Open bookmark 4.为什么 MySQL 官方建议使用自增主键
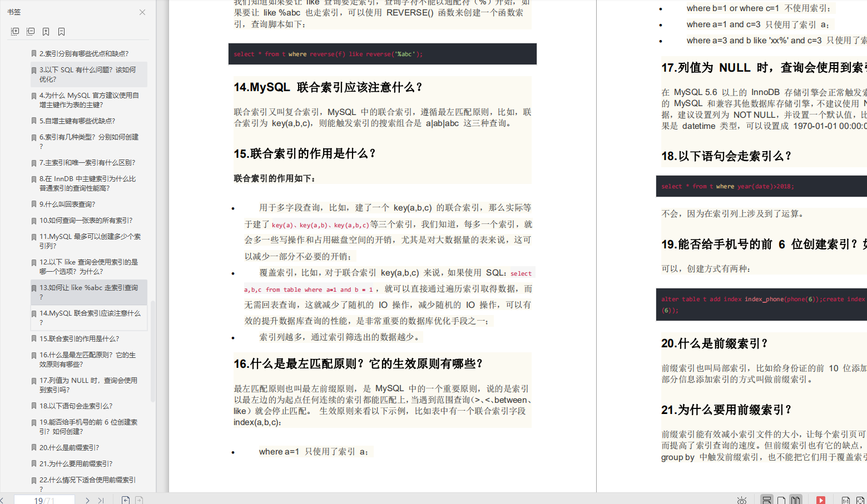 [x=88, y=100]
